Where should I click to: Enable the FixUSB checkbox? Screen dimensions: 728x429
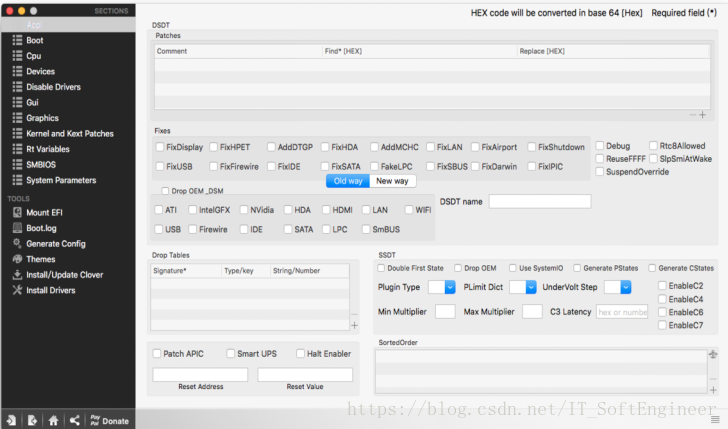160,166
